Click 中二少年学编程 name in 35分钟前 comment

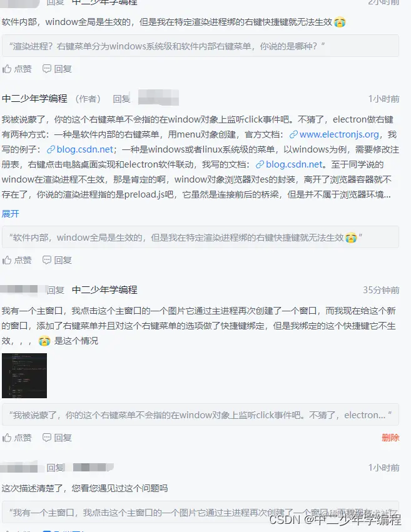[x=104, y=289]
